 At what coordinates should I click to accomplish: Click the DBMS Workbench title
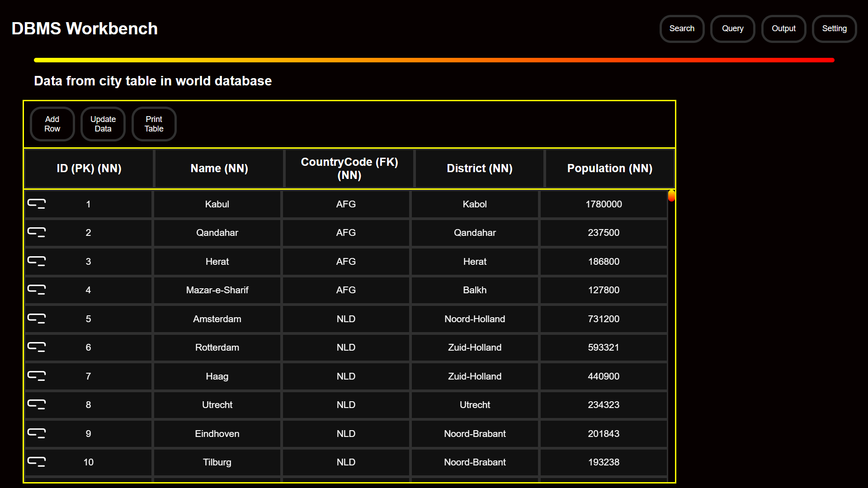[85, 28]
